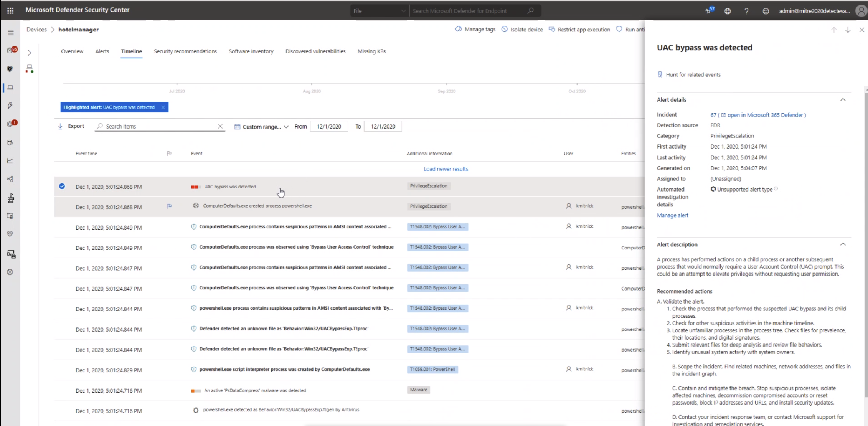Open the help question mark icon
This screenshot has height=426, width=868.
[746, 11]
